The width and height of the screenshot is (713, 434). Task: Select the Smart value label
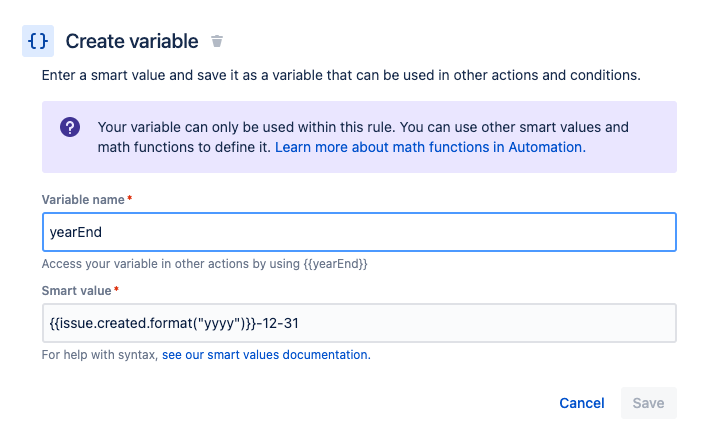point(76,291)
